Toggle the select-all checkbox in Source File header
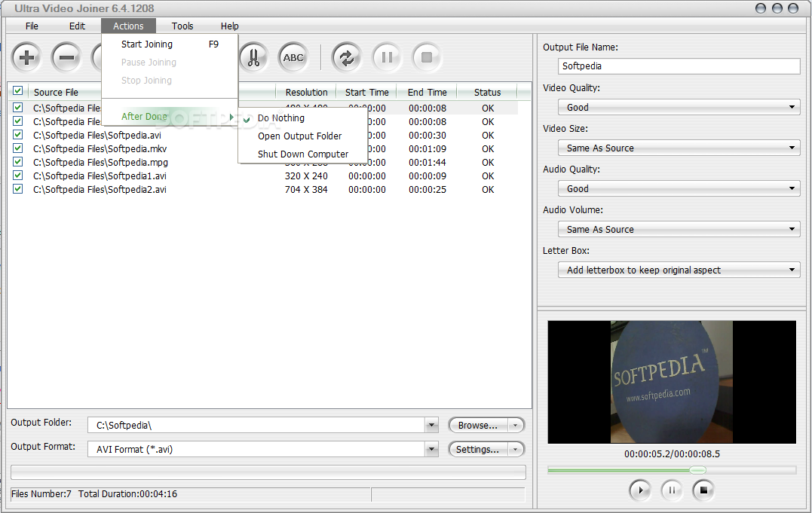 click(17, 91)
